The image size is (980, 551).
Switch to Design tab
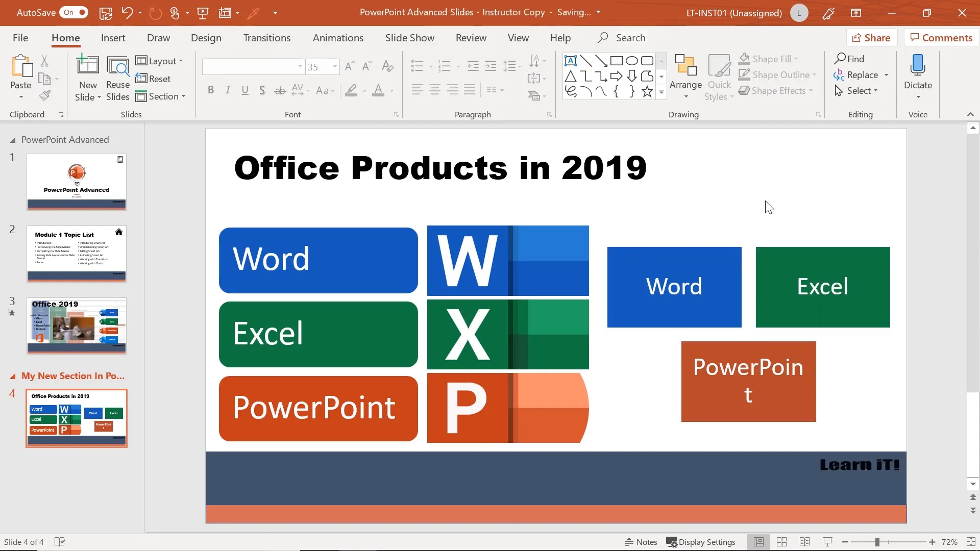(x=206, y=38)
